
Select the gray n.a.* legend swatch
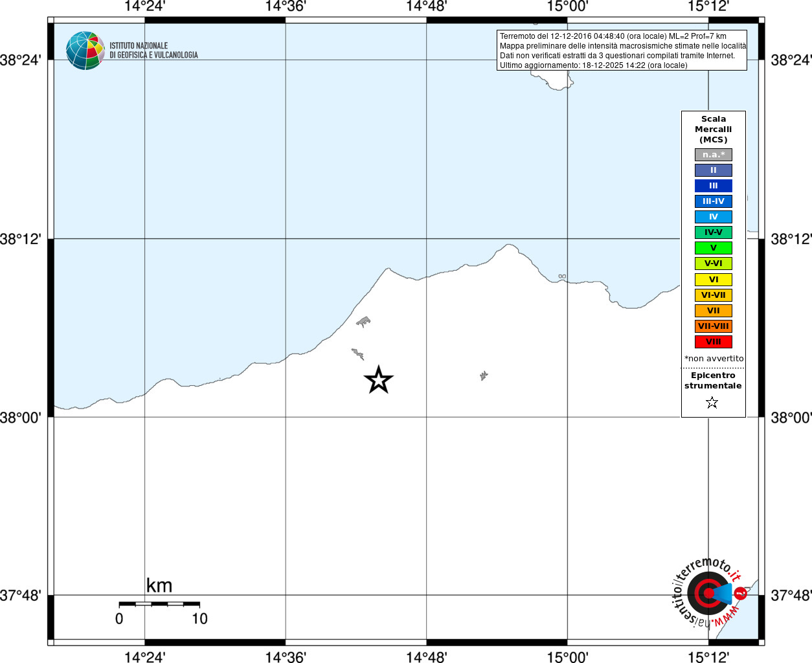[x=714, y=155]
